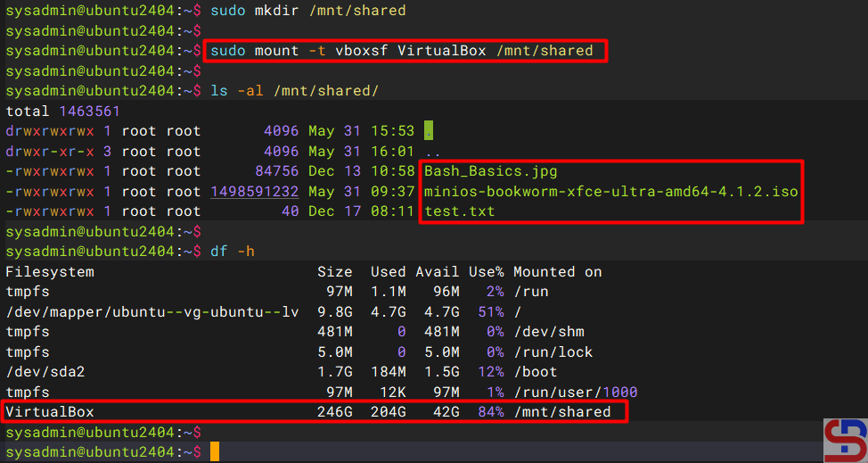Click the /dev/mapper/ubuntu--vg-ubuntu--lv filesystem entry
The width and height of the screenshot is (868, 463).
(x=151, y=311)
